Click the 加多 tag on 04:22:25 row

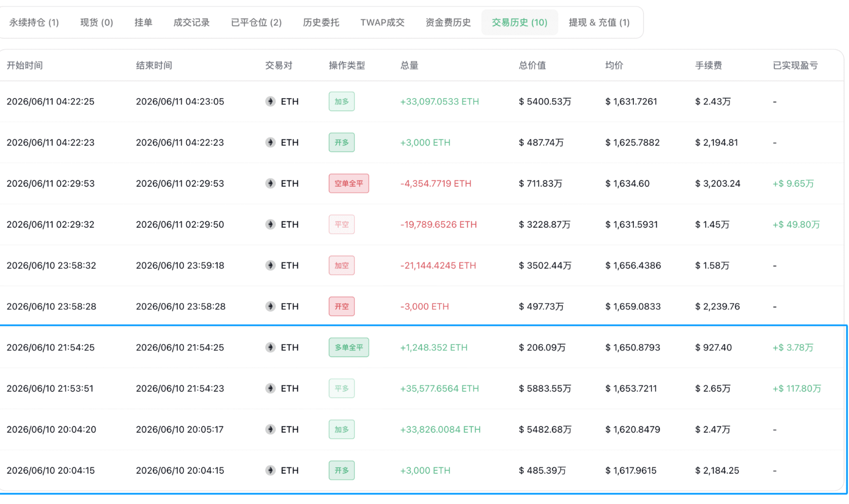[x=342, y=102]
